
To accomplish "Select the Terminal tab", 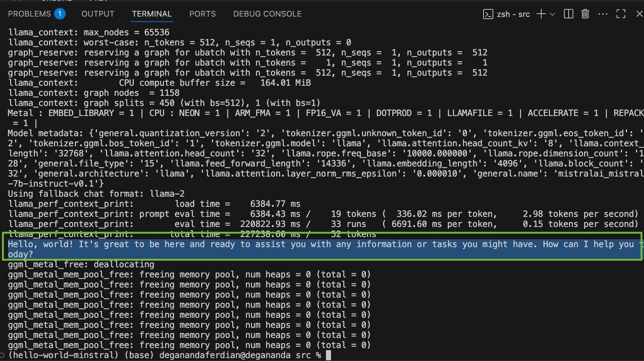I will (151, 14).
